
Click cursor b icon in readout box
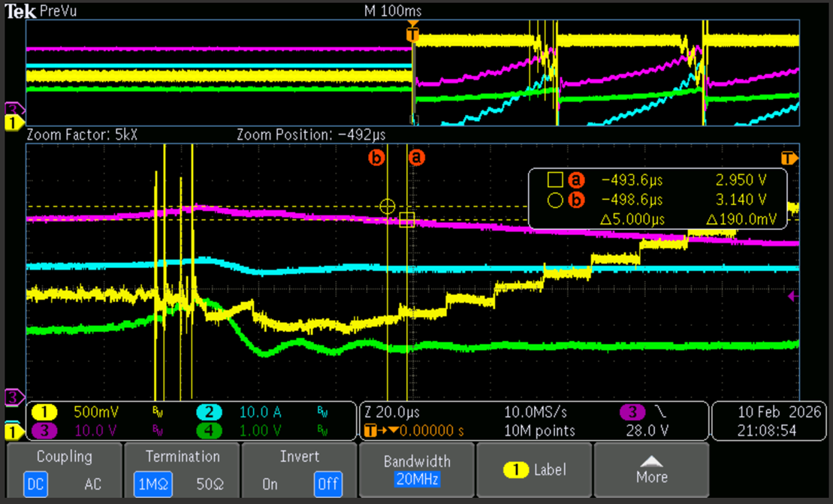(x=576, y=201)
